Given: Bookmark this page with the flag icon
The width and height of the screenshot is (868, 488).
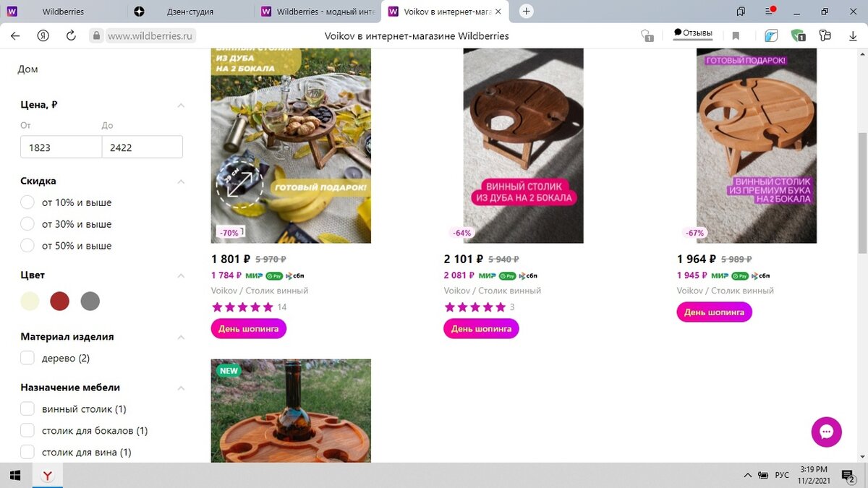Looking at the screenshot, I should click(736, 35).
